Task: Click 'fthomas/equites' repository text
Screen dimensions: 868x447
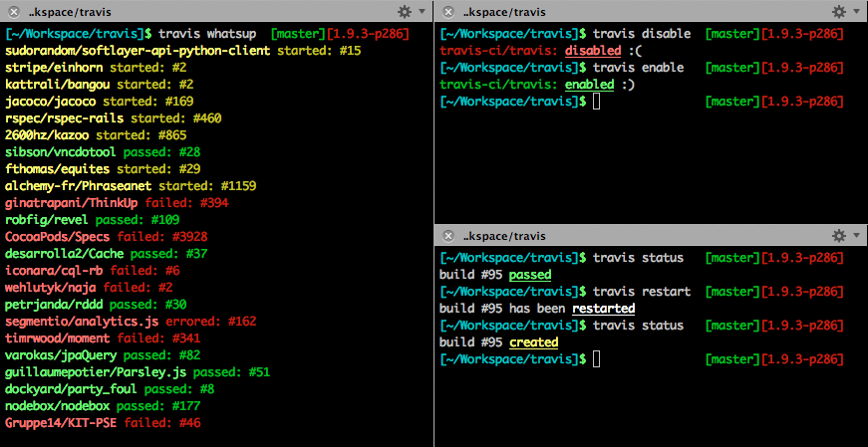Action: coord(58,168)
